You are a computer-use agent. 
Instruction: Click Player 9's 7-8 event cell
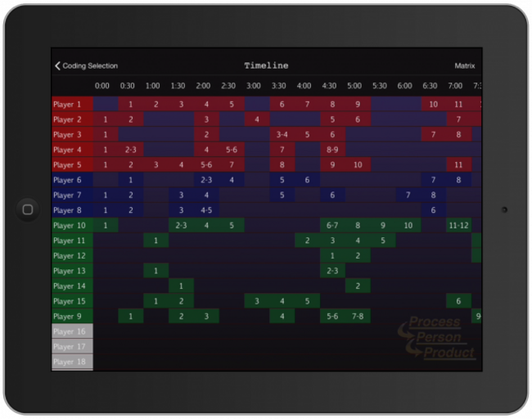pos(358,317)
